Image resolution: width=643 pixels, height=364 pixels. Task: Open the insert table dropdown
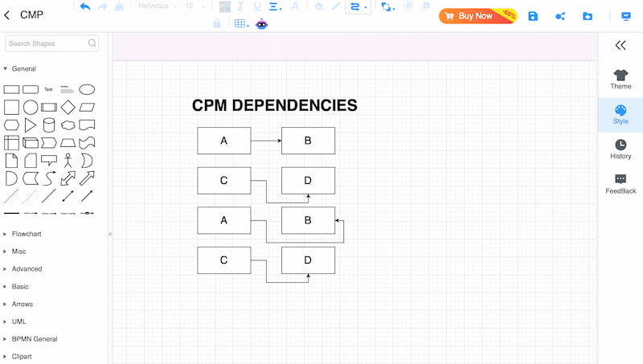pos(242,24)
